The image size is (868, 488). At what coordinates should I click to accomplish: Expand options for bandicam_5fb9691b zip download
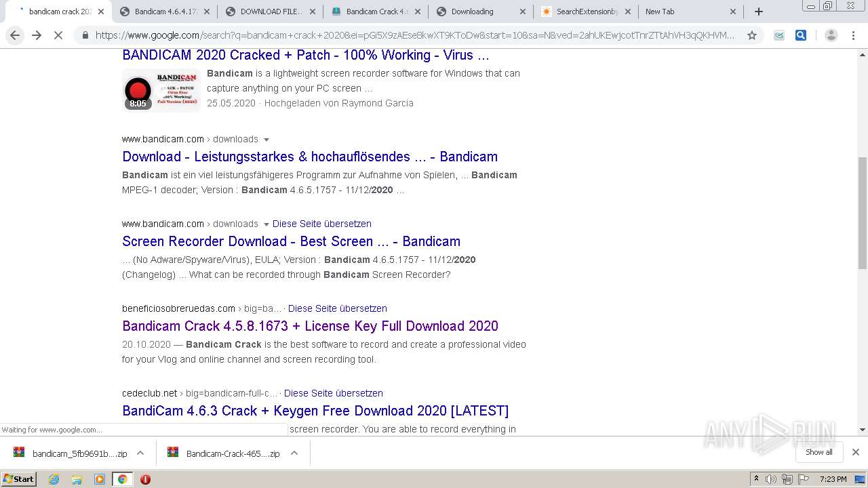point(140,453)
